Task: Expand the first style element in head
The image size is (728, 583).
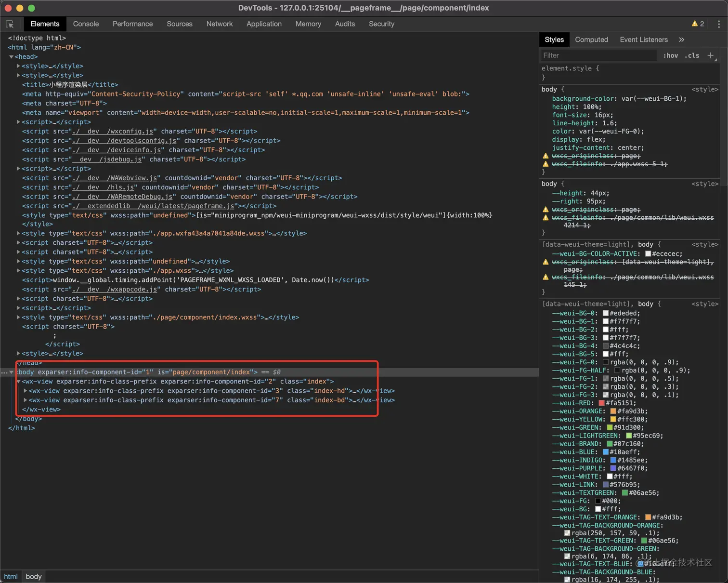Action: [18, 66]
